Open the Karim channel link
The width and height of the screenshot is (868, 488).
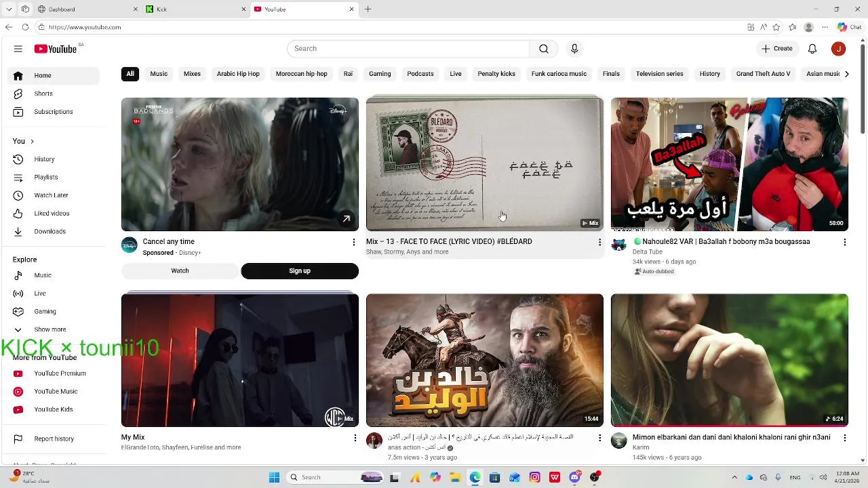point(641,448)
